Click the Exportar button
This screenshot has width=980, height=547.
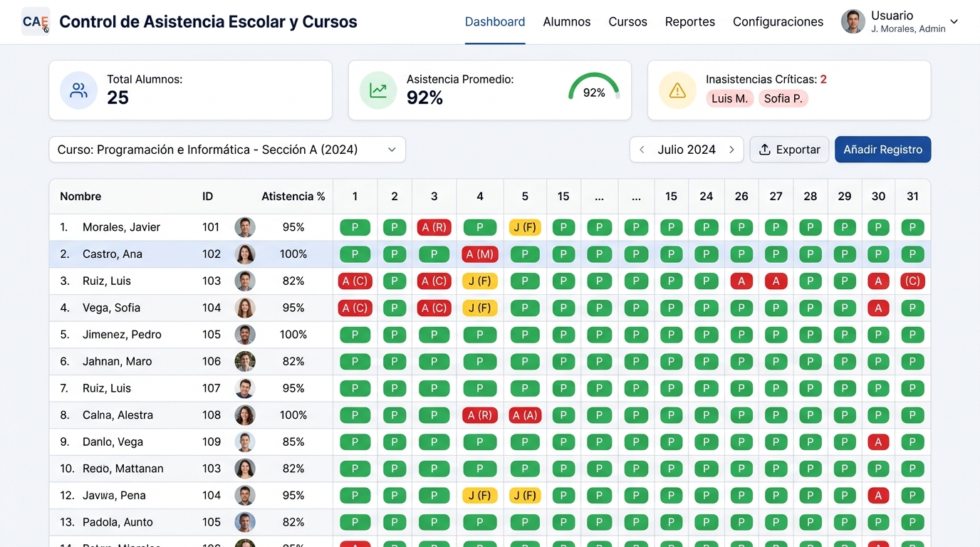click(789, 150)
